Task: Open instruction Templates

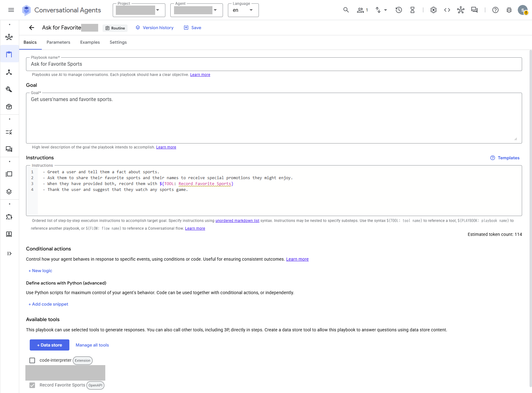Action: pyautogui.click(x=505, y=158)
